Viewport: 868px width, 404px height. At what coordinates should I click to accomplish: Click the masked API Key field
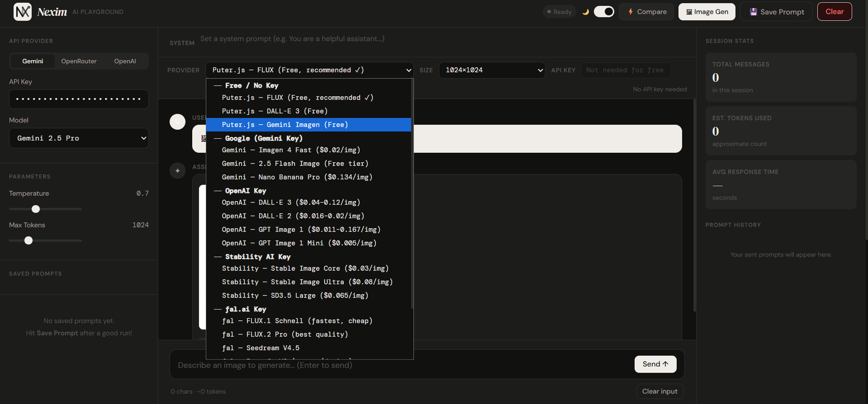(79, 99)
